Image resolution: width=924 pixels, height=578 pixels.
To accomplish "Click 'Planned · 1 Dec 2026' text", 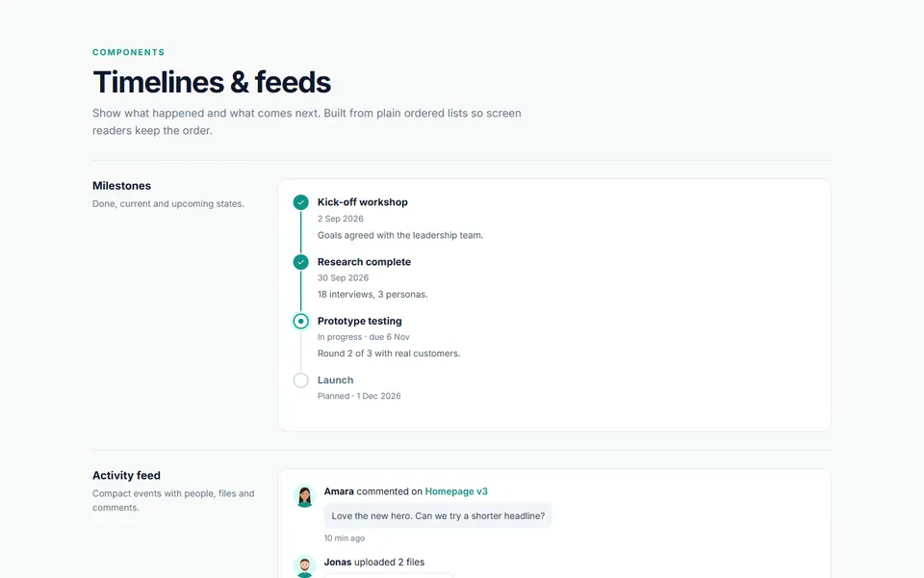I will (359, 396).
